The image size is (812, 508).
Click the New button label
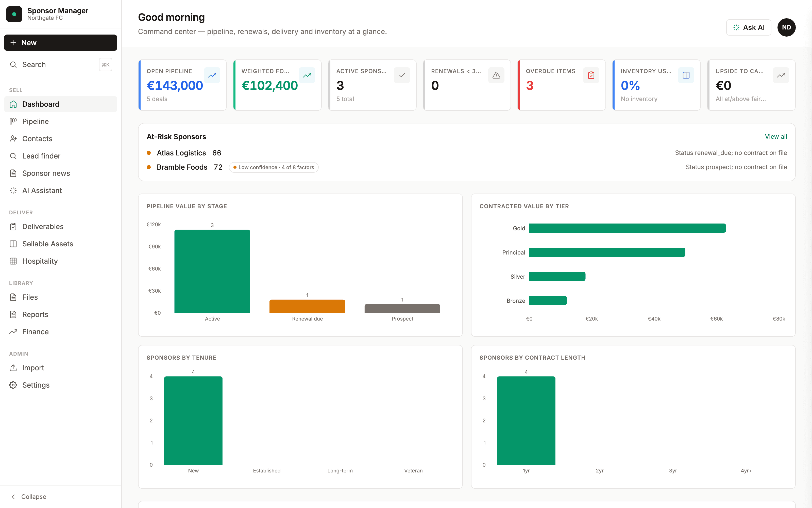coord(29,43)
